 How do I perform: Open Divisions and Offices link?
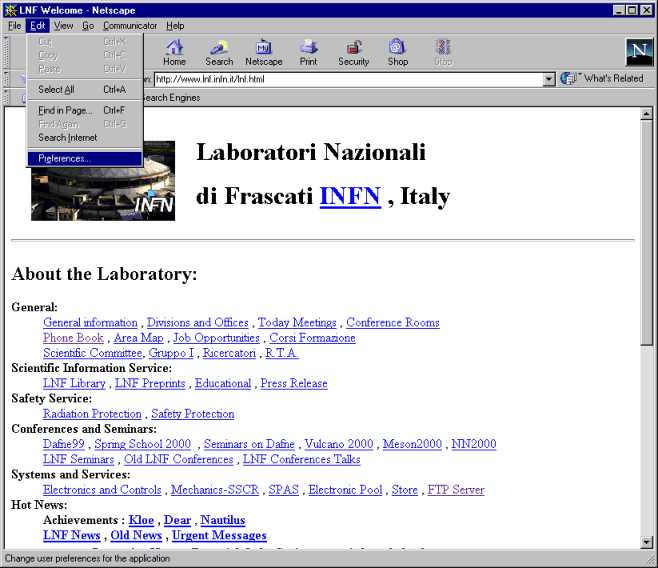pos(198,323)
